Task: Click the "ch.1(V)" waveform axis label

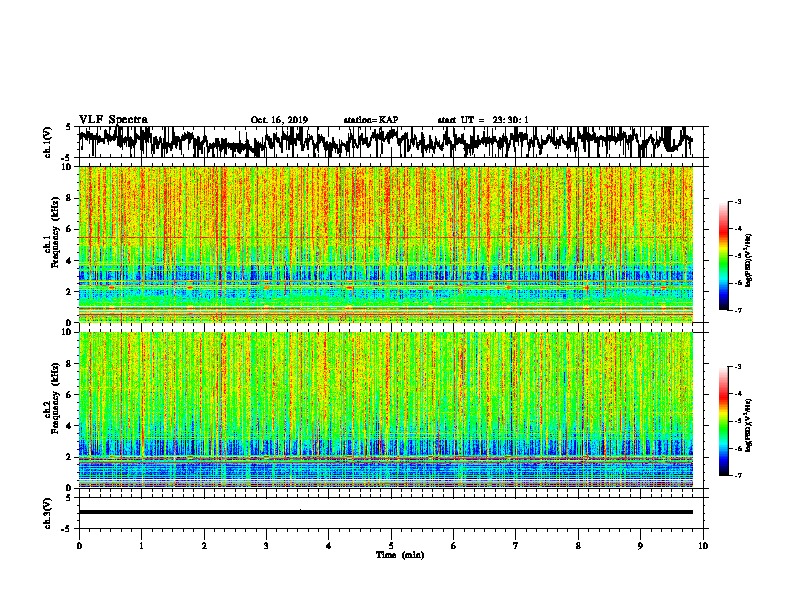Action: pyautogui.click(x=47, y=142)
